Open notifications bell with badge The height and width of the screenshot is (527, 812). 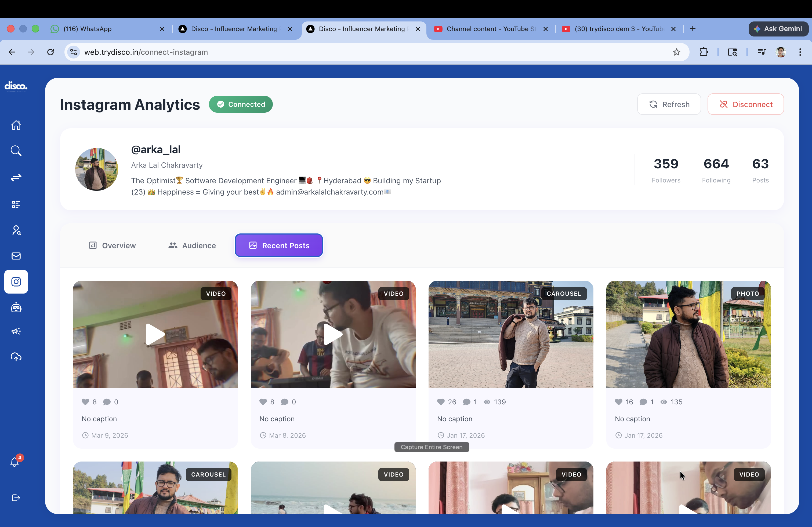tap(15, 462)
